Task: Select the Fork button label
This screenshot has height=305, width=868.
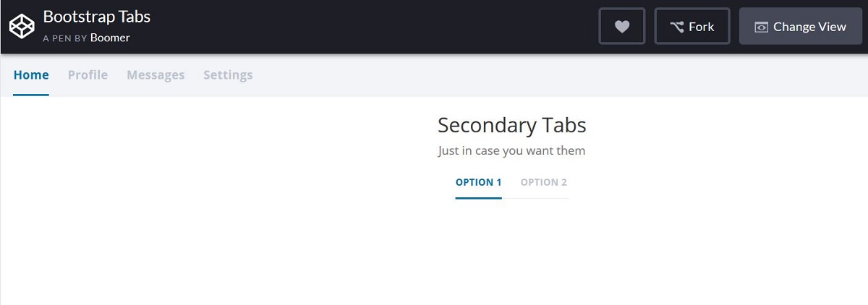Action: (x=701, y=27)
